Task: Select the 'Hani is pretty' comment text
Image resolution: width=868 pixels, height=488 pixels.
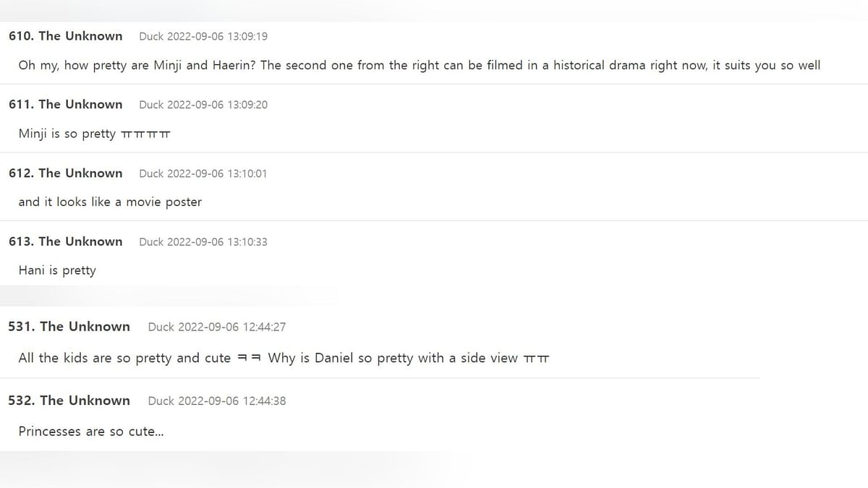Action: pos(57,270)
